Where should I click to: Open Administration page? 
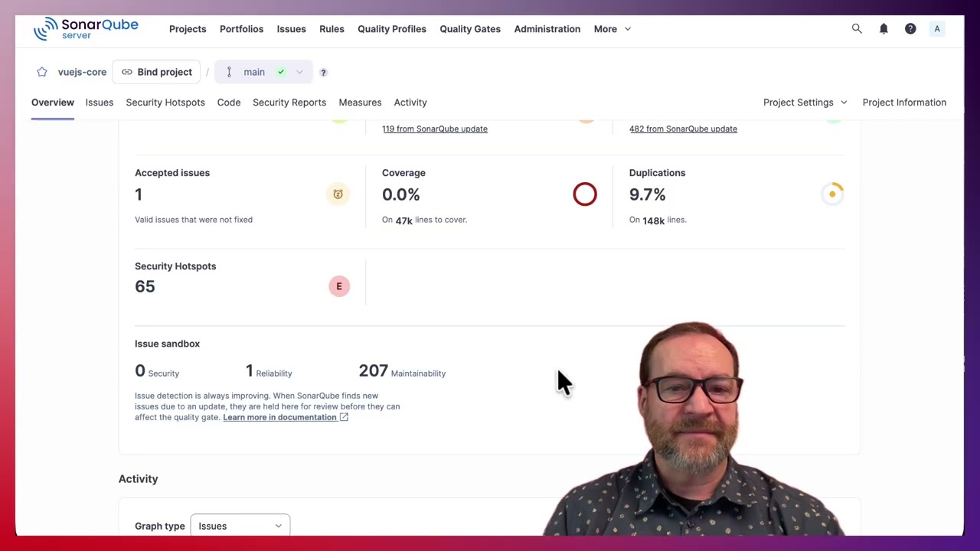[547, 29]
